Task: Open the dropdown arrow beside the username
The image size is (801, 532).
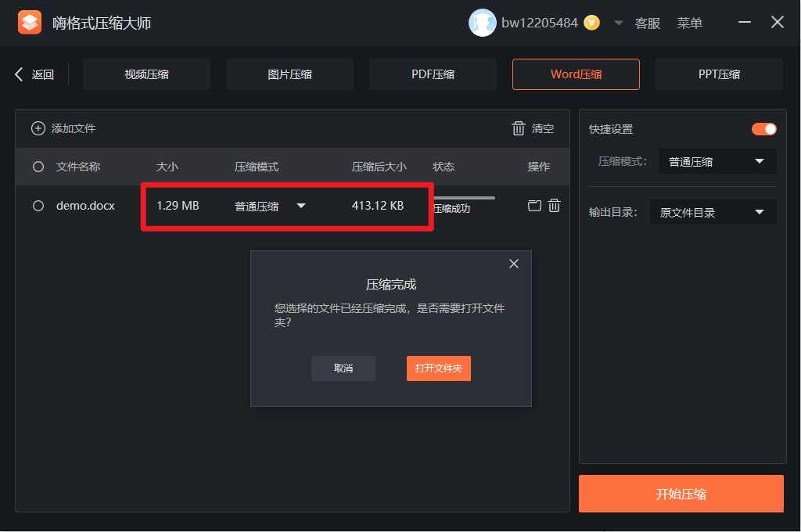Action: pos(618,23)
